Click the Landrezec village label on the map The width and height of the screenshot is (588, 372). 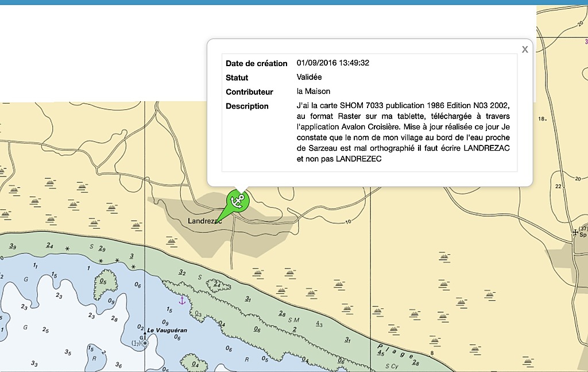pos(205,221)
